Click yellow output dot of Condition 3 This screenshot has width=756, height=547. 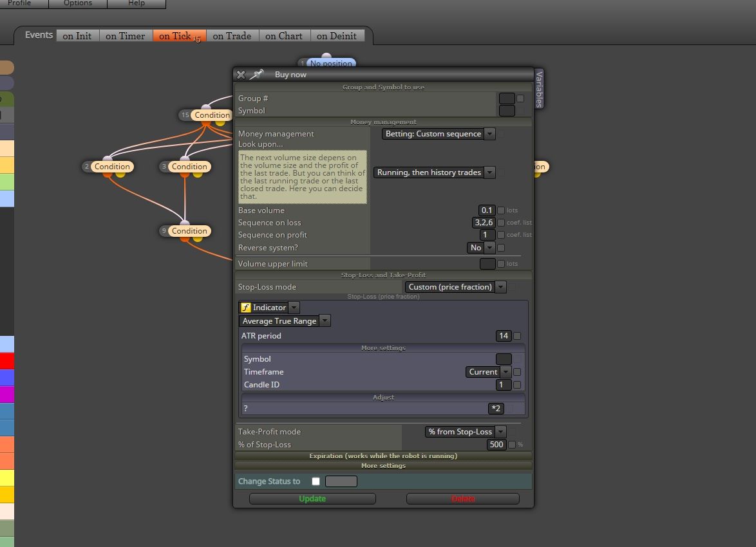(197, 174)
